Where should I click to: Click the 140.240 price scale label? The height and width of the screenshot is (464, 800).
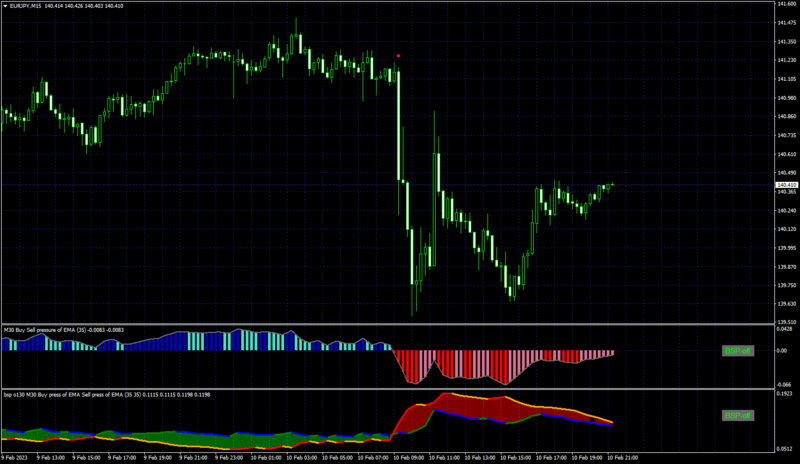[x=786, y=210]
